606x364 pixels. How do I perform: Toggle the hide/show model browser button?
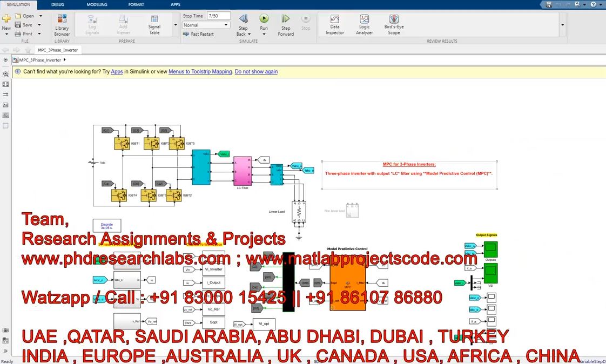point(5,60)
